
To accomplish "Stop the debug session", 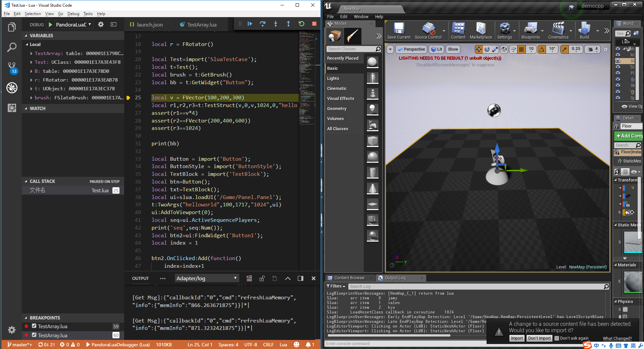I will 314,24.
